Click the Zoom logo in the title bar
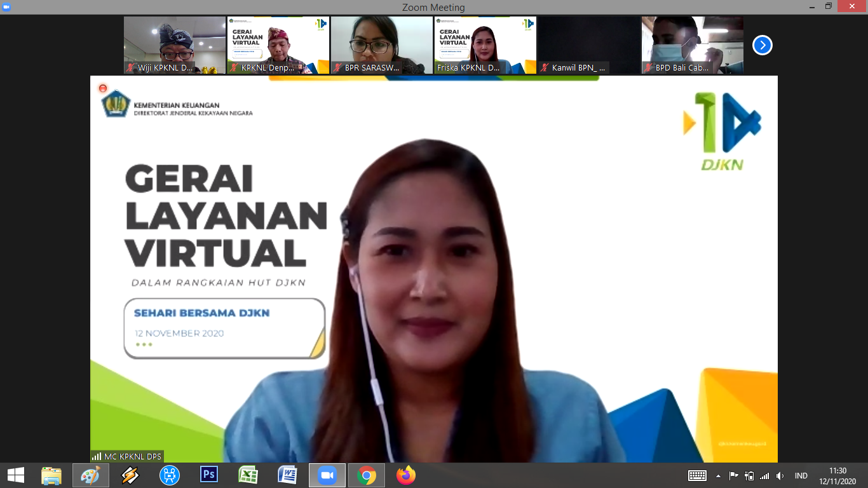Viewport: 868px width, 488px height. 7,6
